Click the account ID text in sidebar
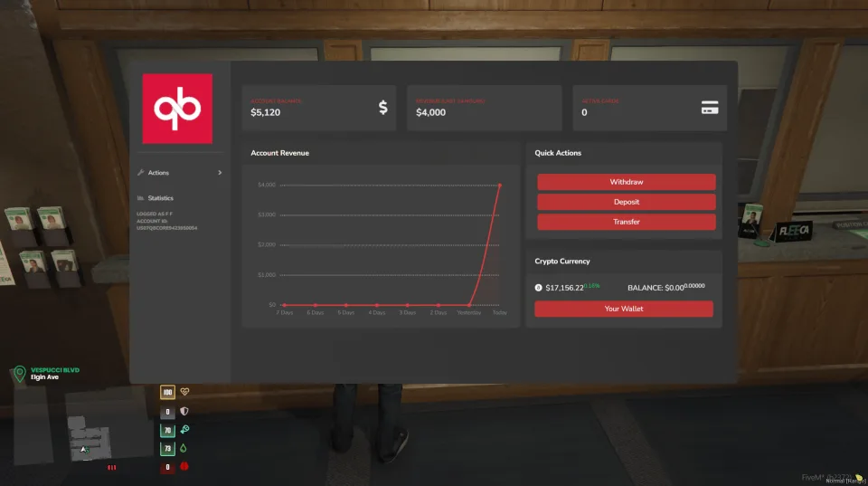 pyautogui.click(x=166, y=224)
